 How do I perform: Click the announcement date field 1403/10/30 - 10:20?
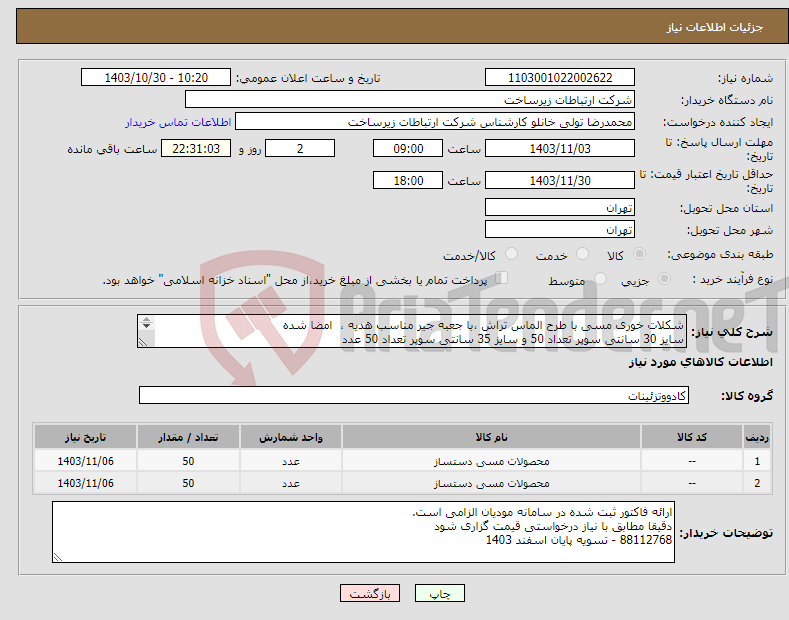click(156, 78)
